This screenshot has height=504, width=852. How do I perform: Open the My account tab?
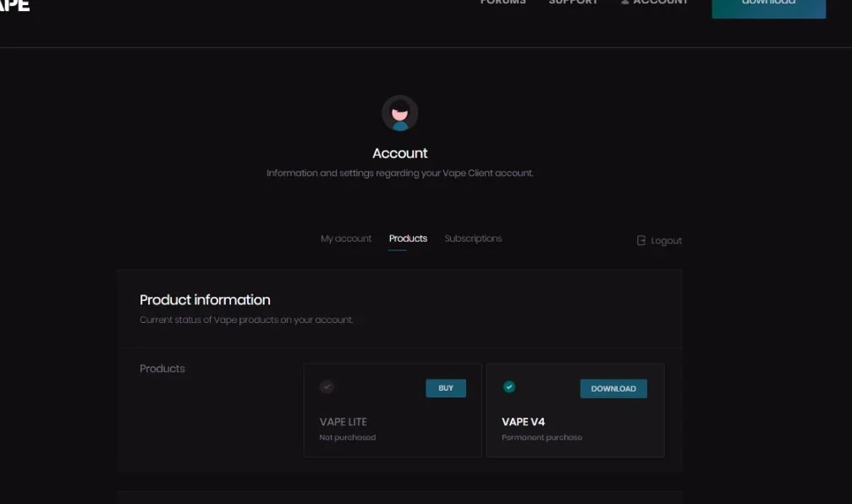346,238
